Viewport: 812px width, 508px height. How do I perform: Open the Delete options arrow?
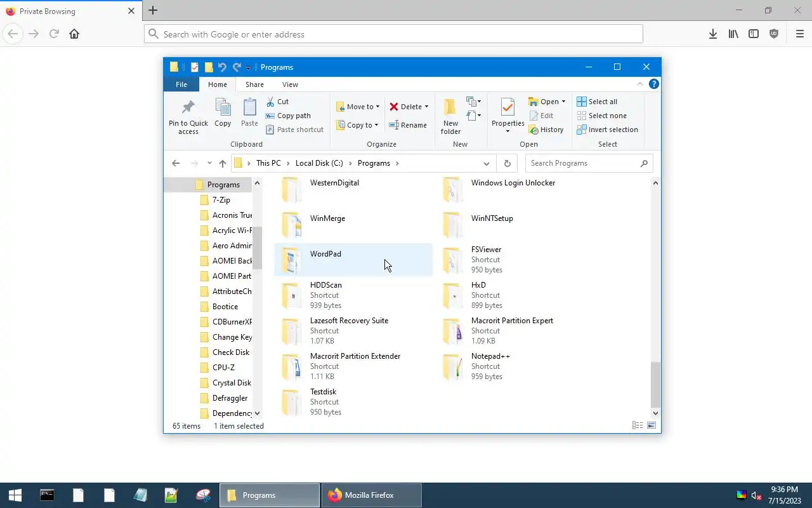click(426, 107)
